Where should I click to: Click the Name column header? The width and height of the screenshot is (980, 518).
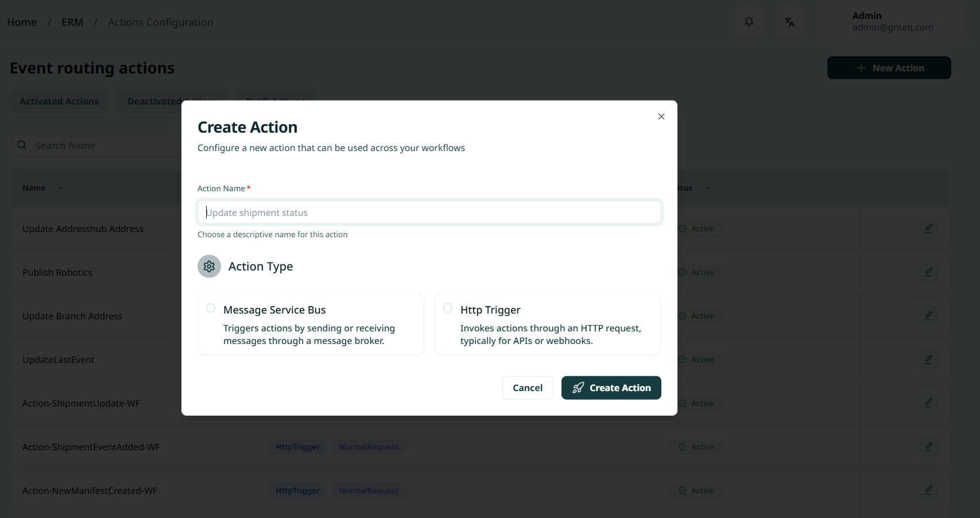(34, 188)
